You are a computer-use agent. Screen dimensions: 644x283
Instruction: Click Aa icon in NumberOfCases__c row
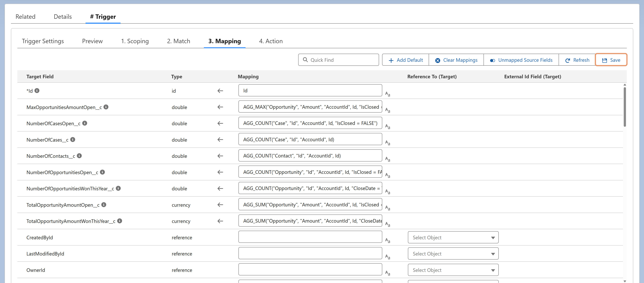pos(387,143)
